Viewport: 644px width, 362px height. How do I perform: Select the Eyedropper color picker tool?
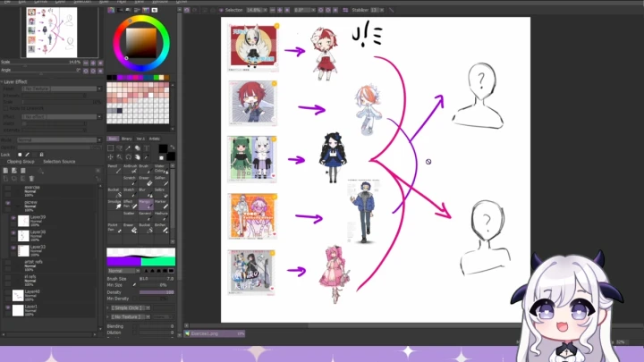tap(147, 157)
